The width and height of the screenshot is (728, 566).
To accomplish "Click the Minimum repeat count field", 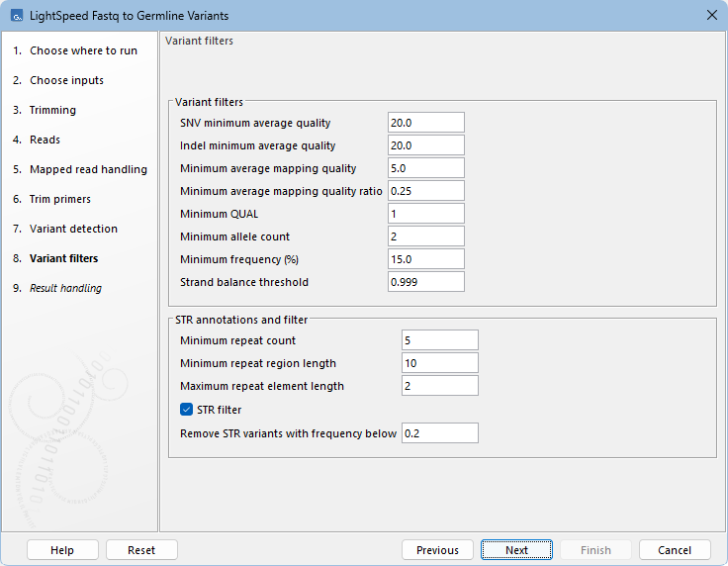I will click(x=440, y=340).
